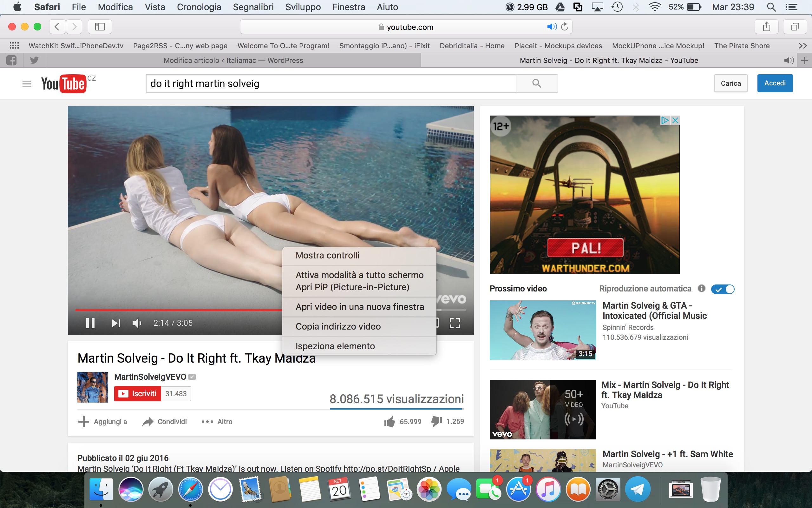Select Copia indirizzo video
The height and width of the screenshot is (508, 812).
(x=359, y=326)
